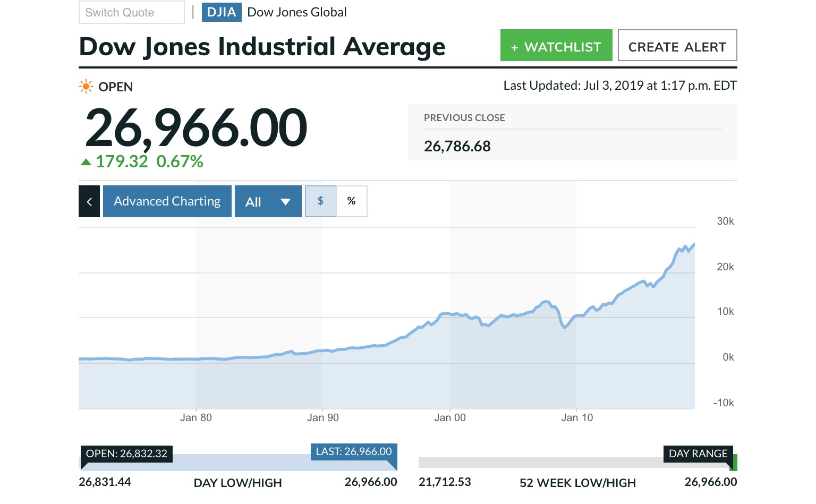Click the Jan 90 axis label
Viewport: 816px width, 504px height.
(x=323, y=417)
